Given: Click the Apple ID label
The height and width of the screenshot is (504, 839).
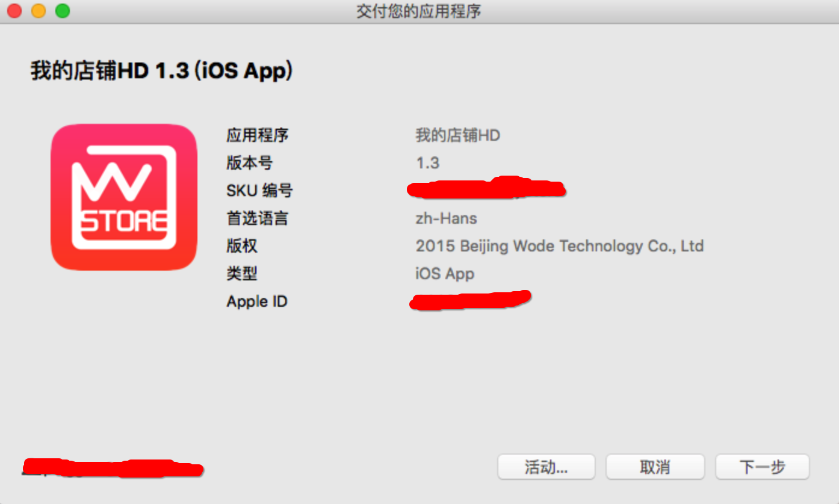Looking at the screenshot, I should 257,301.
